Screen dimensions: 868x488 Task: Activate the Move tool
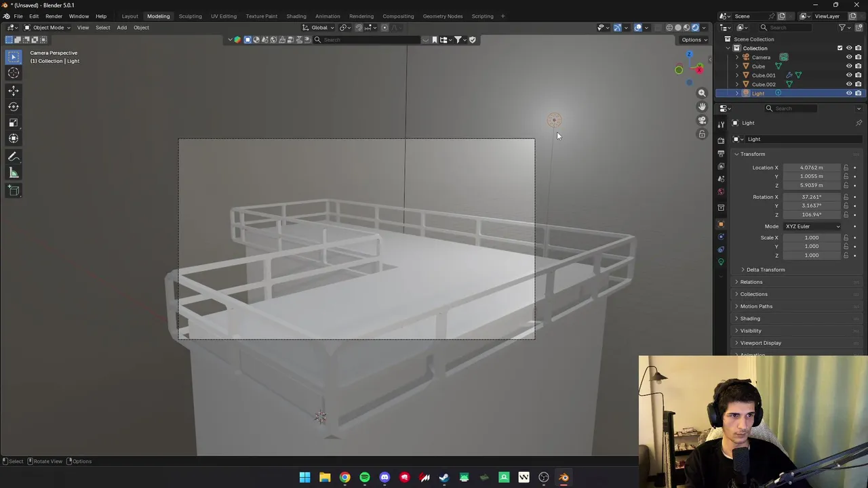[14, 90]
